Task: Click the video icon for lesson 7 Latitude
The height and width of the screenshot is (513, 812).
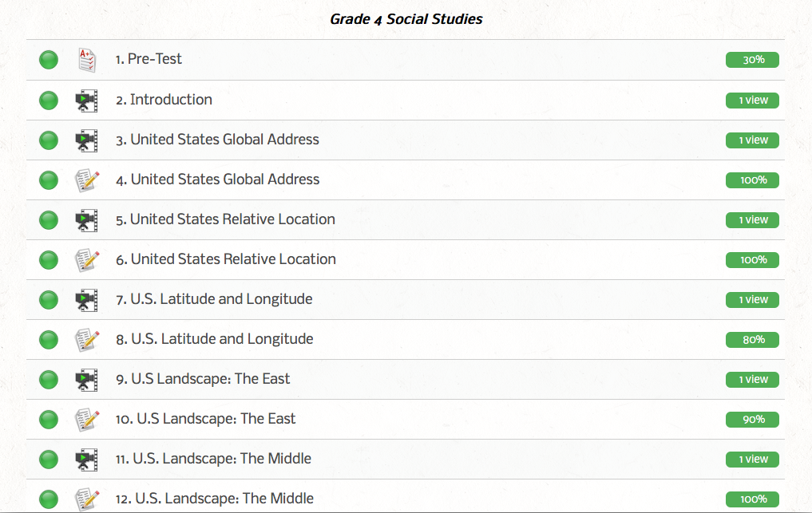Action: coord(86,300)
